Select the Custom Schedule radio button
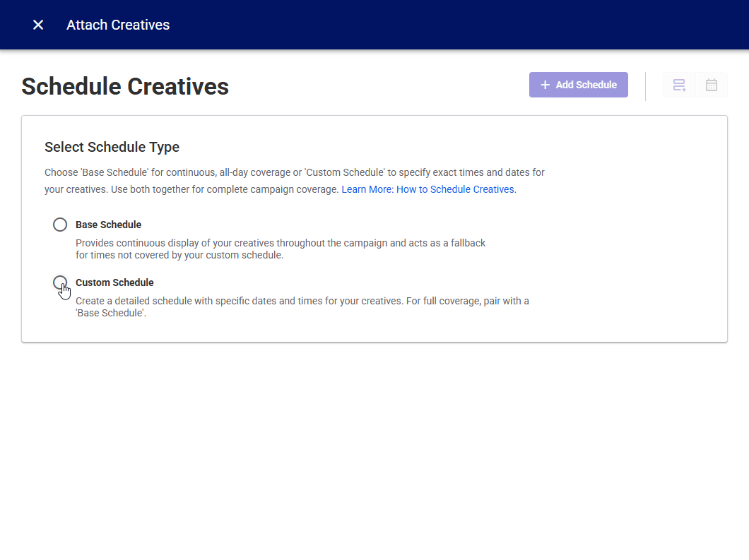 [x=60, y=282]
